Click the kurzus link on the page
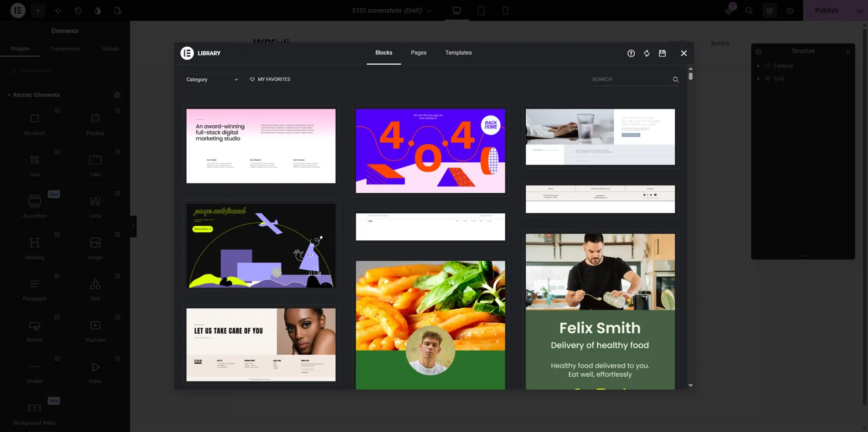 point(720,43)
